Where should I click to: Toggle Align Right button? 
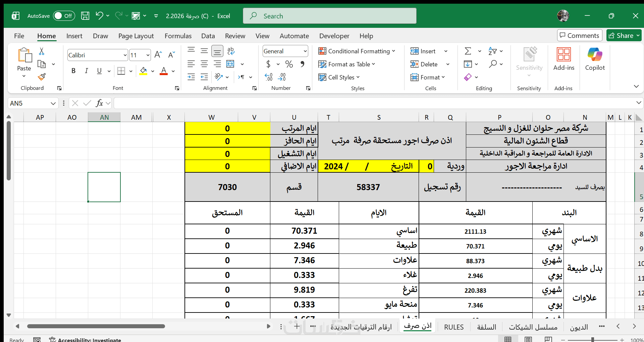pos(217,64)
